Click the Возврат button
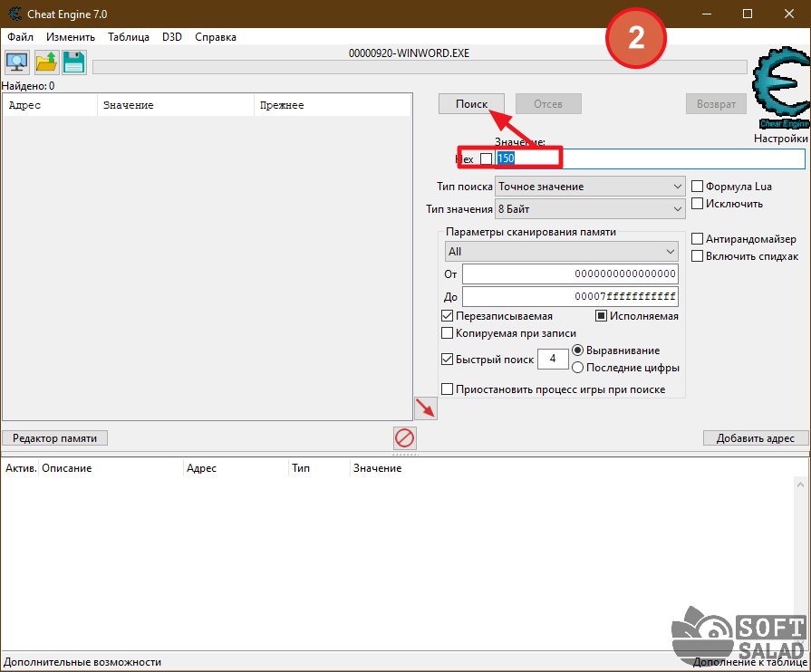Screen dimensions: 811x672 (x=716, y=104)
